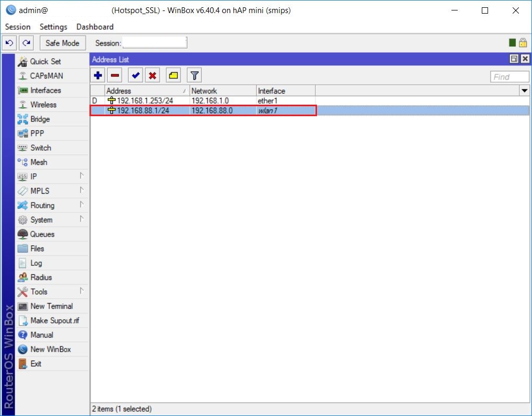Open CAPsMAN in sidebar

pyautogui.click(x=53, y=76)
